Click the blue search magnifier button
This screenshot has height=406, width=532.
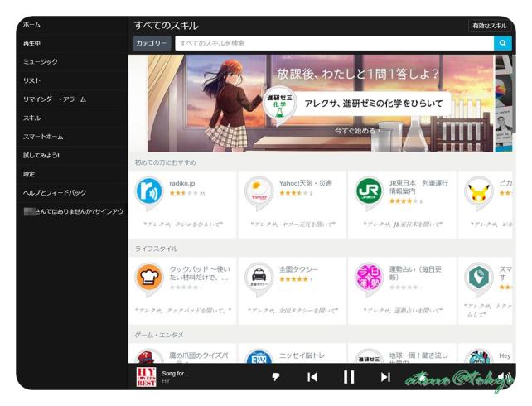click(502, 43)
